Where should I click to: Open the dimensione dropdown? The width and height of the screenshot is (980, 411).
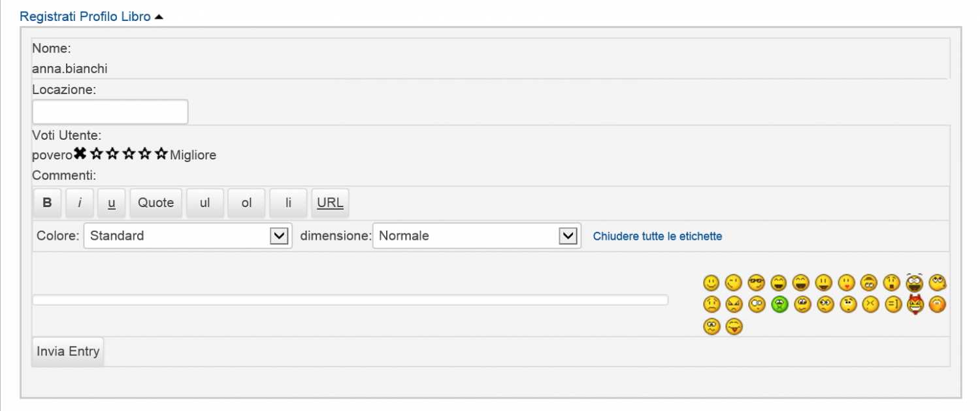pos(476,236)
